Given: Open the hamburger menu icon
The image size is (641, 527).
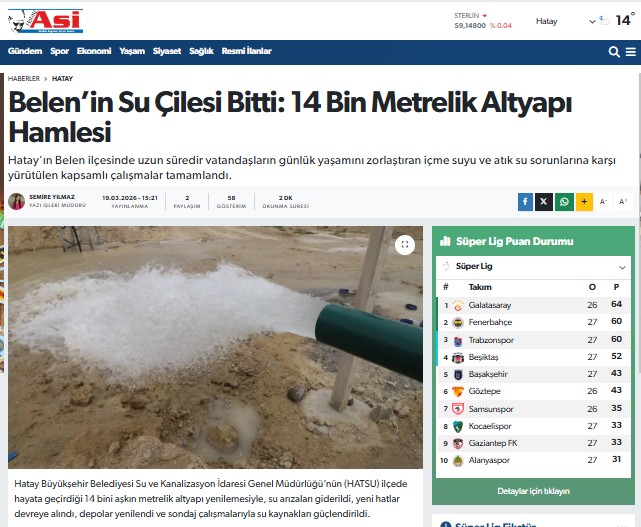Looking at the screenshot, I should [x=631, y=52].
